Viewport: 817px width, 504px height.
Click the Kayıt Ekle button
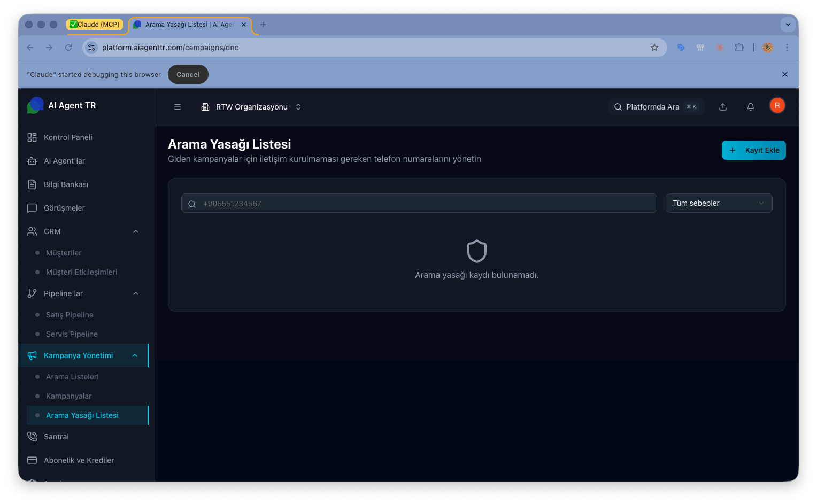coord(753,150)
